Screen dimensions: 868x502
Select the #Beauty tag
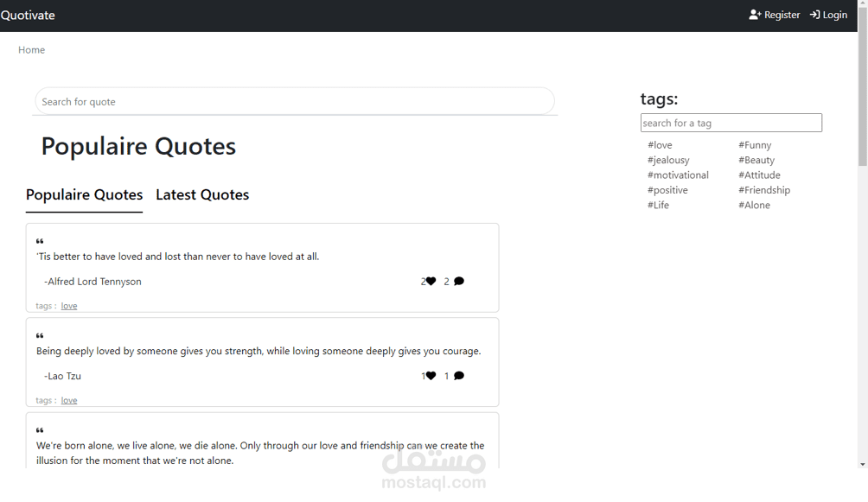[756, 160]
